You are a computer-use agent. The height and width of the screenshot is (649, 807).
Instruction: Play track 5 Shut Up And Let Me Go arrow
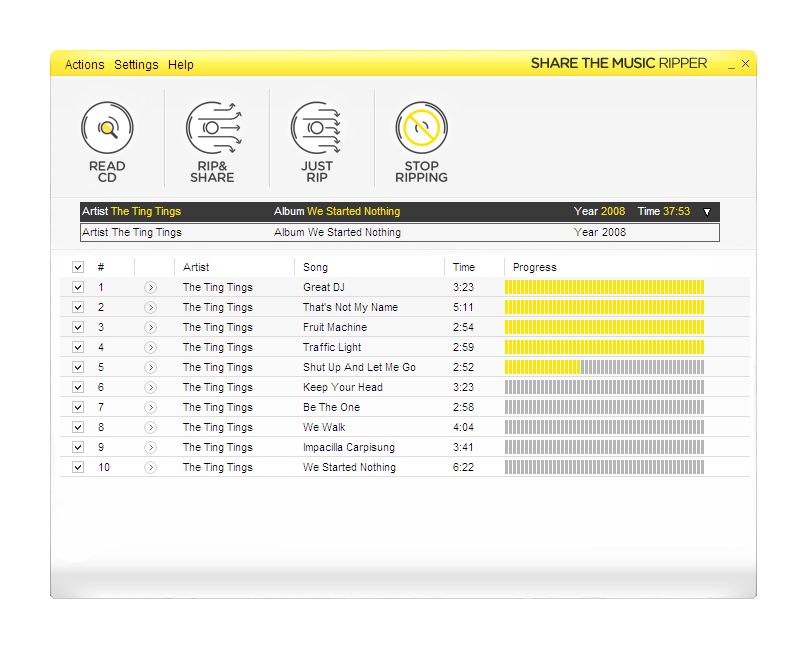point(150,367)
